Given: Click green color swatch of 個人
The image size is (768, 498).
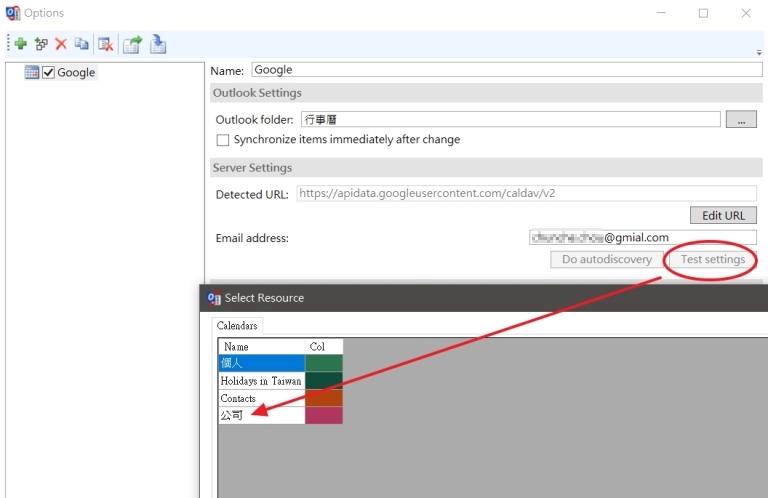Looking at the screenshot, I should pos(324,363).
